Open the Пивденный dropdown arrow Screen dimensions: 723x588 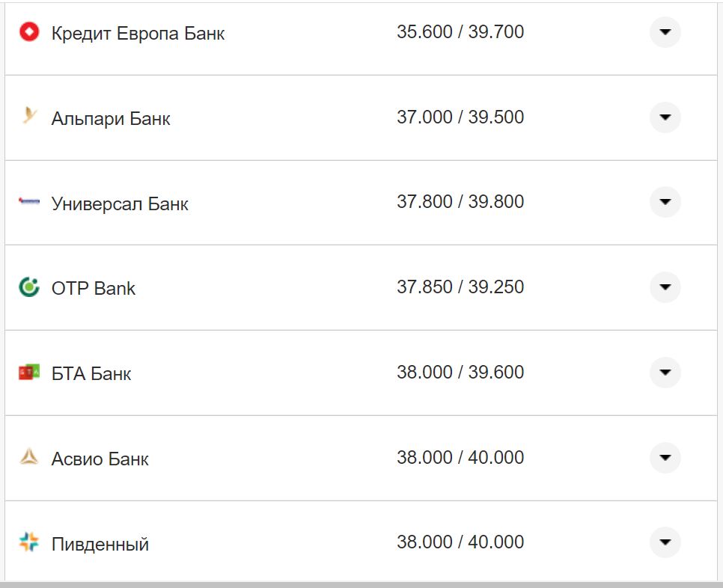tap(665, 542)
